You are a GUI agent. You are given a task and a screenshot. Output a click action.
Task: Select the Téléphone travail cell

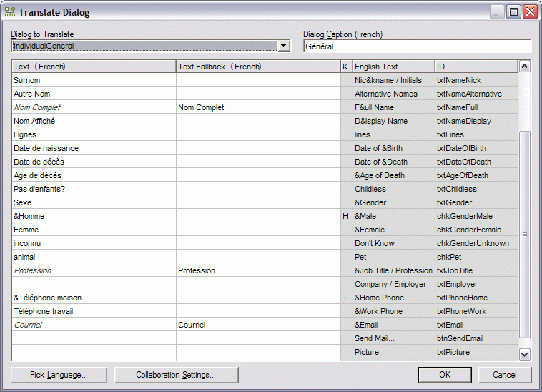click(94, 311)
